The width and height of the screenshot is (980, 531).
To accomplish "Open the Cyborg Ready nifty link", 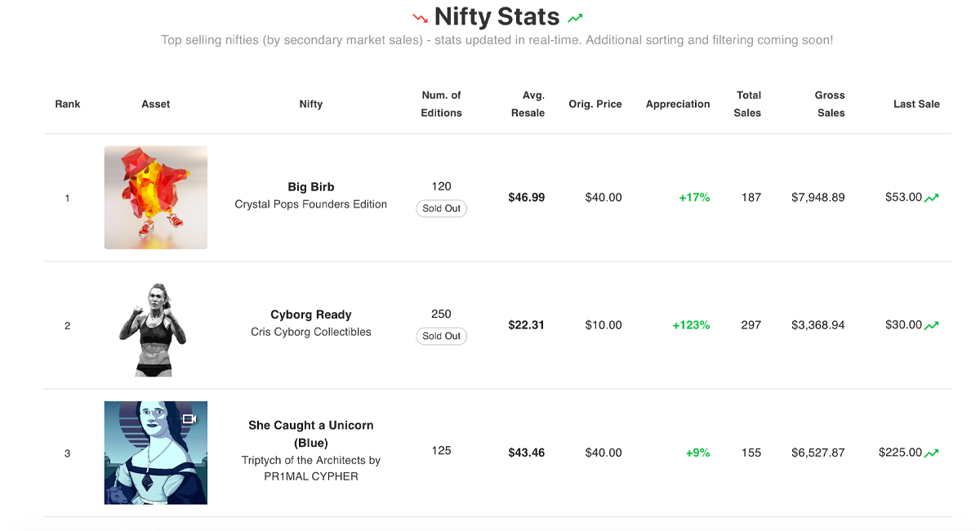I will click(311, 315).
